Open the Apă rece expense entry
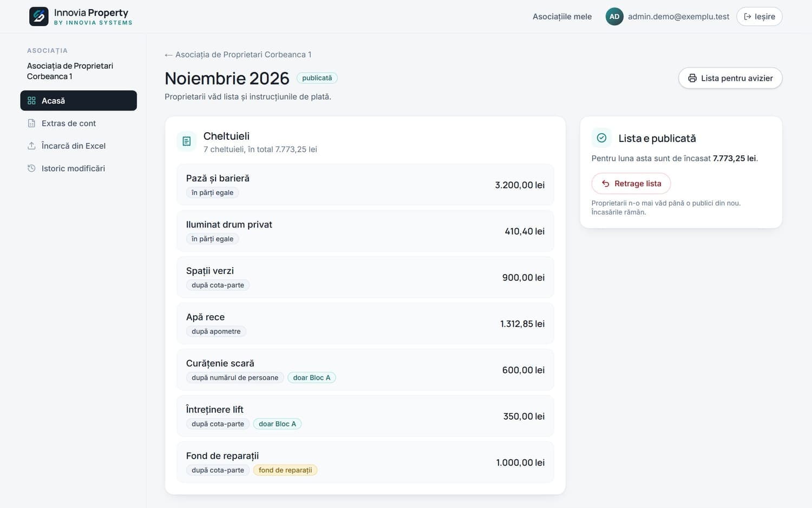This screenshot has width=812, height=508. [x=365, y=323]
